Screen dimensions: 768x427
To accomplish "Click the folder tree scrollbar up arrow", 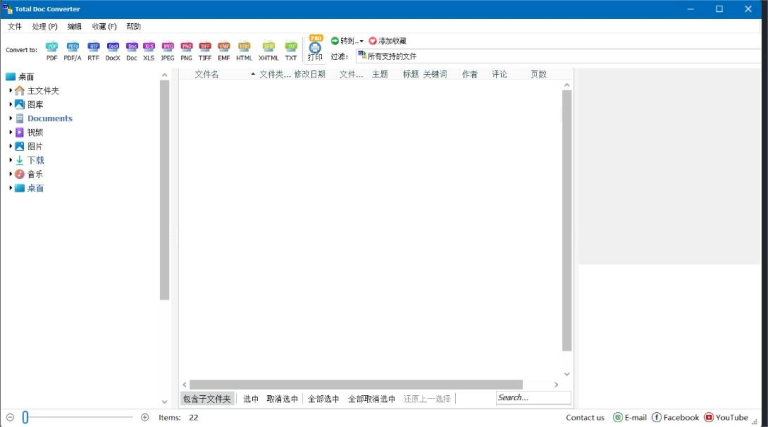I will click(x=165, y=75).
